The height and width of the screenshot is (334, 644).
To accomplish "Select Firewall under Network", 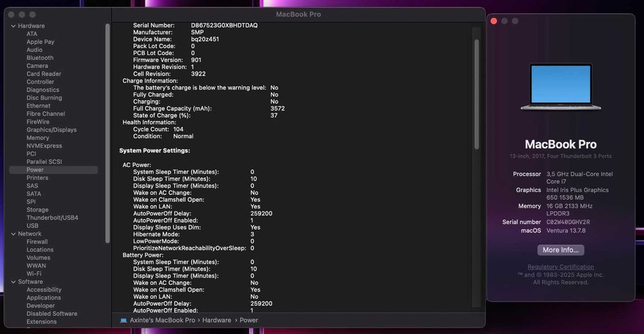I will pyautogui.click(x=37, y=242).
